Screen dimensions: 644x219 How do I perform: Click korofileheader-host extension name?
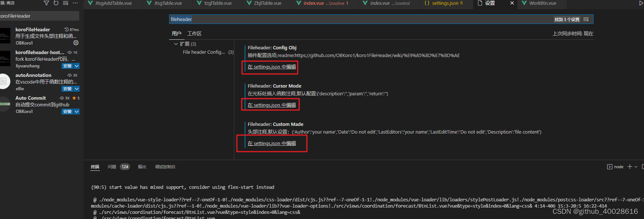click(40, 52)
